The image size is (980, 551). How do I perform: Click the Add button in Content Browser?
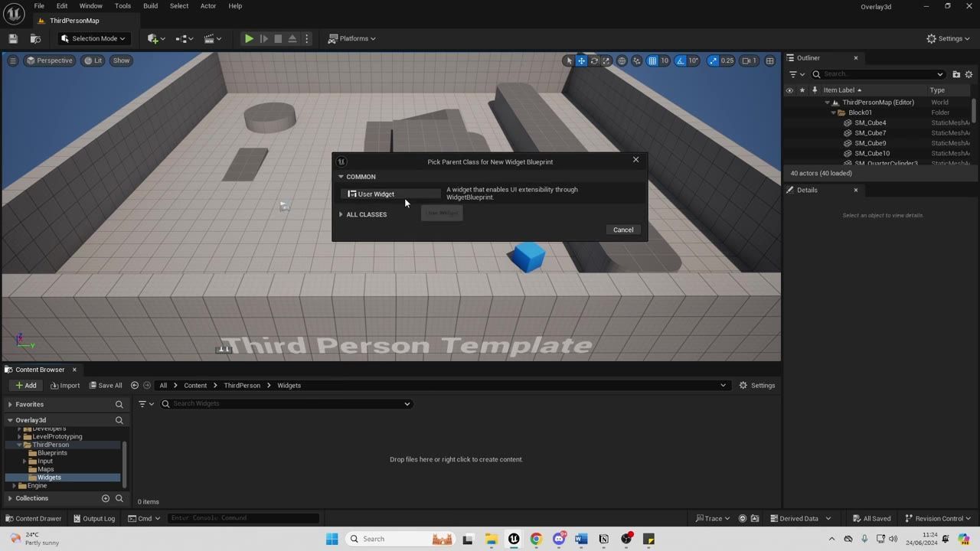26,386
